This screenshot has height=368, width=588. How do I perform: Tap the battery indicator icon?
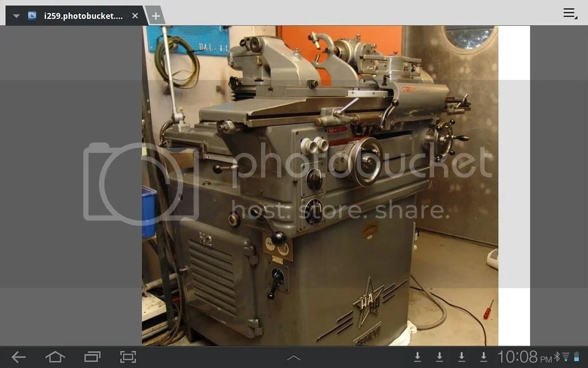(577, 357)
